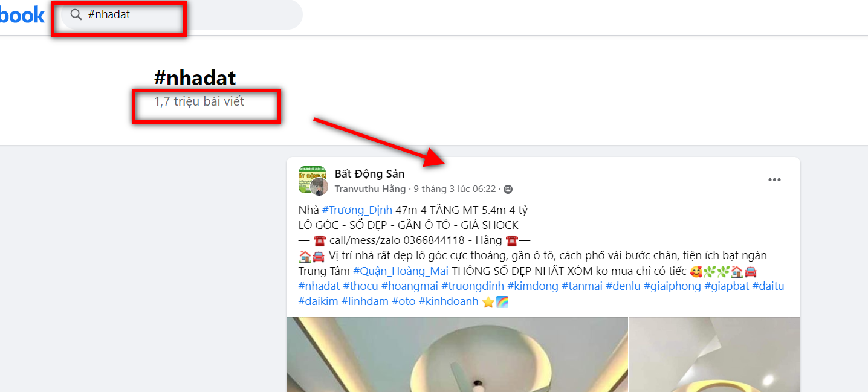Click into the #nhadat search field
The image size is (868, 392).
pyautogui.click(x=181, y=14)
